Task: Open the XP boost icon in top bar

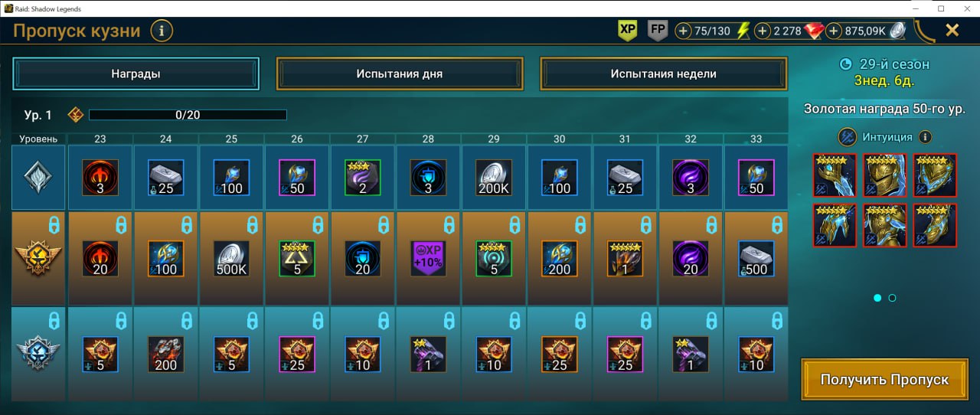Action: [x=628, y=31]
